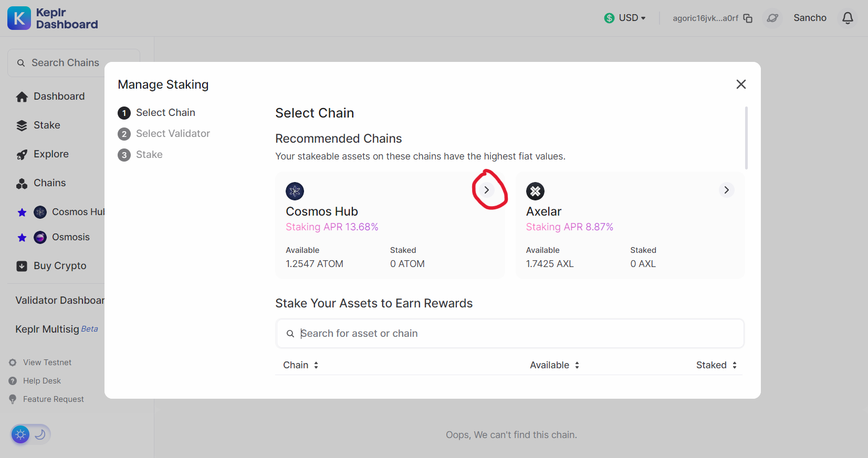The width and height of the screenshot is (868, 458).
Task: Copy the agoric wallet address
Action: 748,18
